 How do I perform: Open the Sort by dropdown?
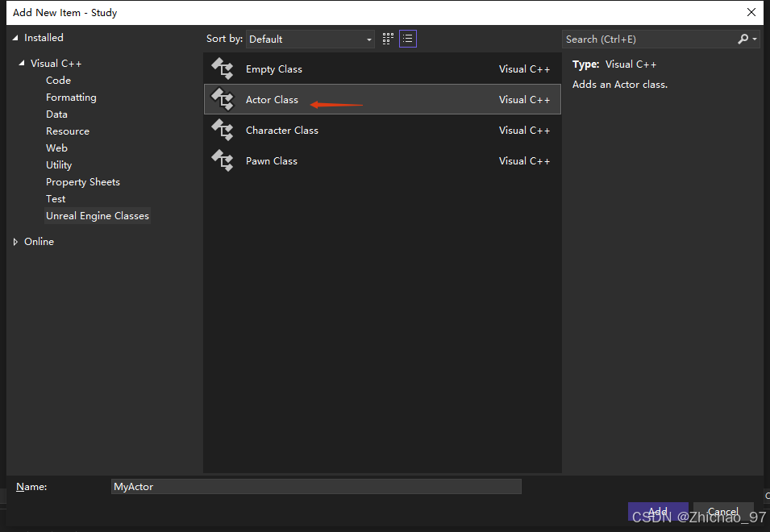310,39
